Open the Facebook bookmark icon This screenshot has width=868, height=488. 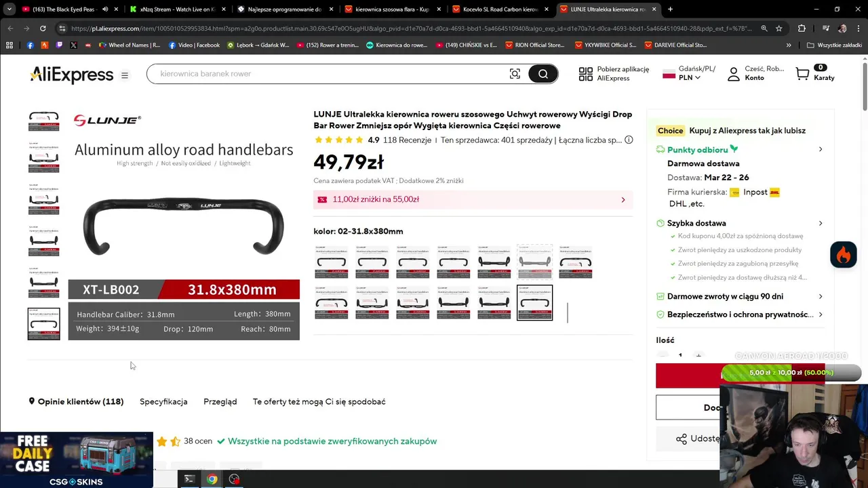click(31, 45)
